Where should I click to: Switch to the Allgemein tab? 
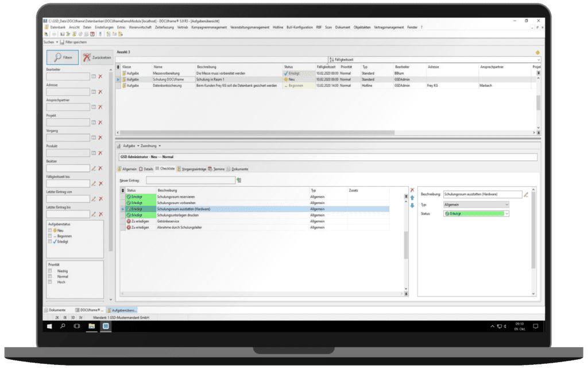(127, 170)
